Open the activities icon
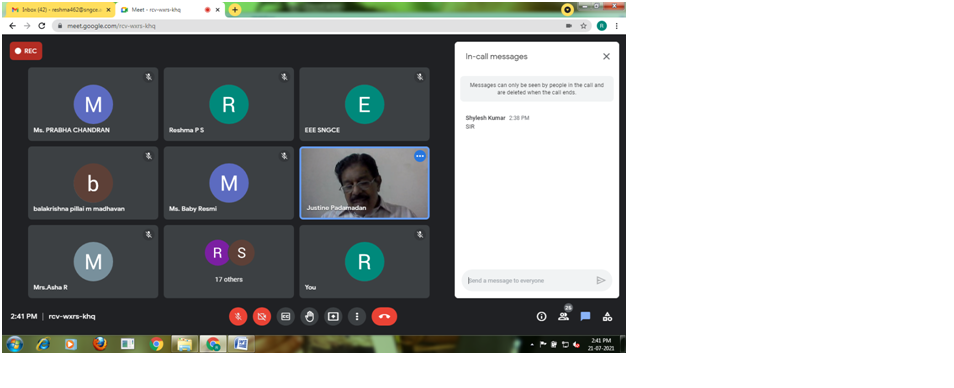This screenshot has height=388, width=954. [x=607, y=316]
